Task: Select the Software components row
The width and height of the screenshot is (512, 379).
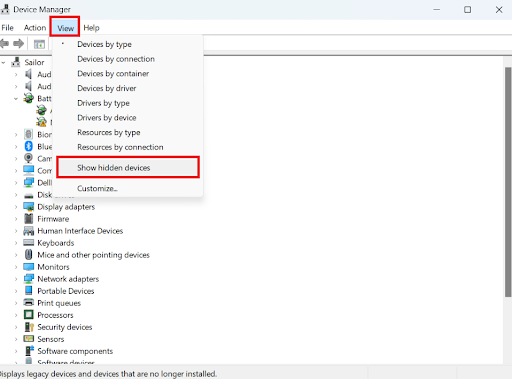Action: pyautogui.click(x=75, y=351)
